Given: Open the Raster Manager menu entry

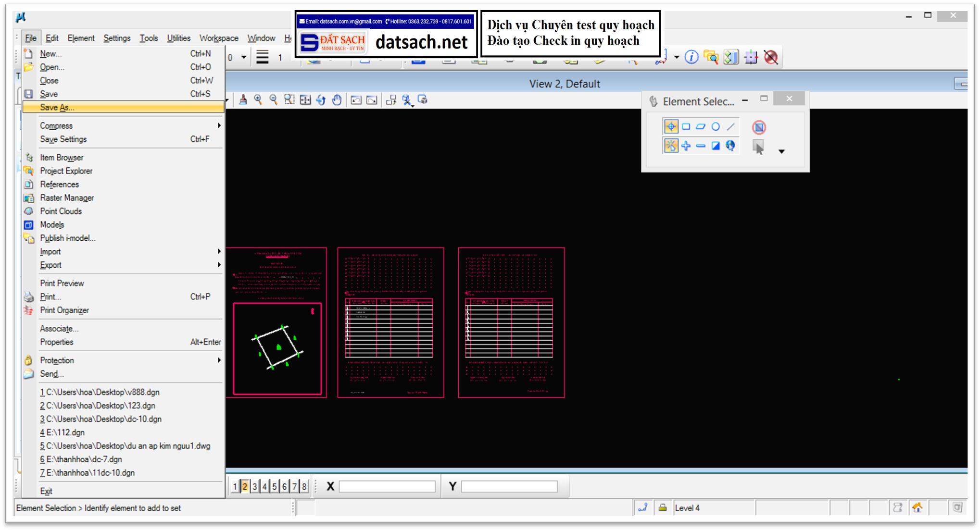Looking at the screenshot, I should [x=67, y=198].
